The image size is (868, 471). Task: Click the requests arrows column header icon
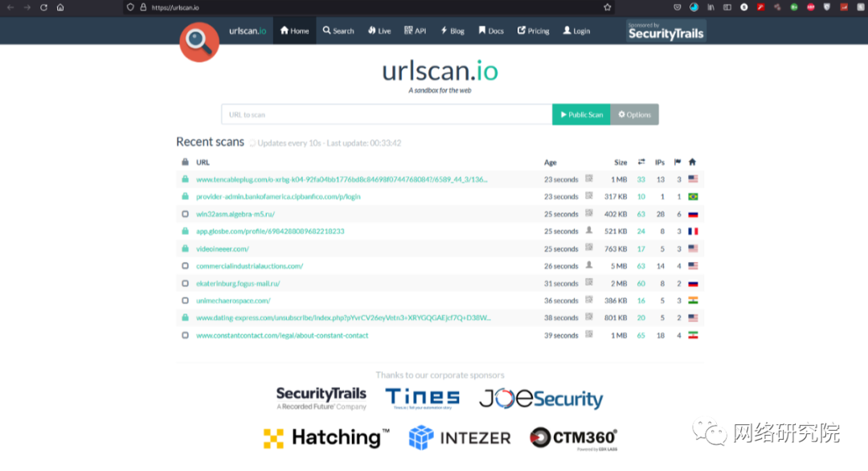click(x=641, y=162)
